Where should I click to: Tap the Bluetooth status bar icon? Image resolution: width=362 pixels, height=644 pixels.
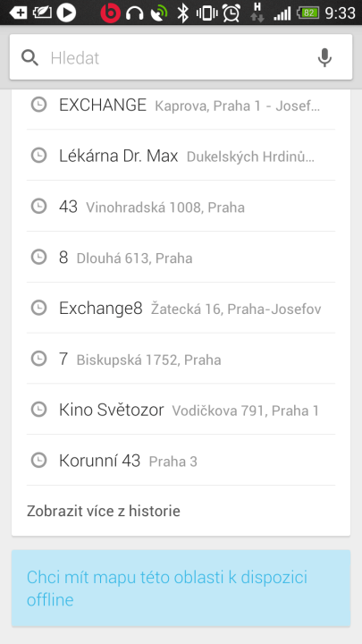click(x=182, y=13)
